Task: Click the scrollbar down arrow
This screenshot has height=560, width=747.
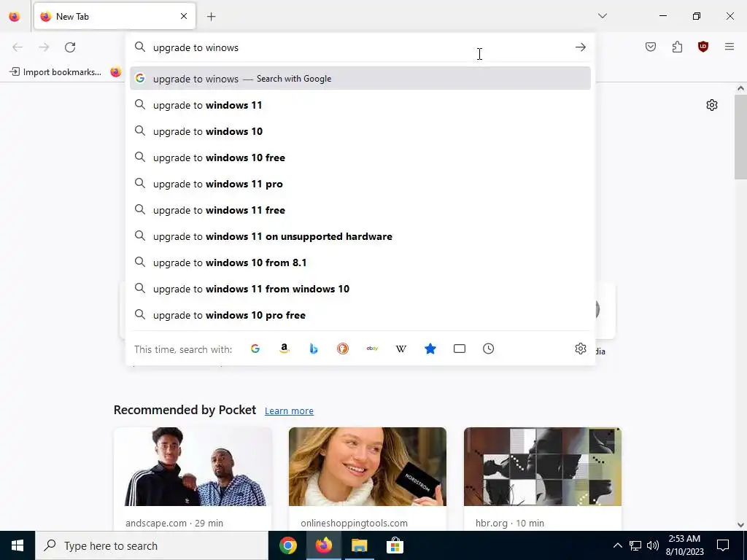Action: click(740, 525)
